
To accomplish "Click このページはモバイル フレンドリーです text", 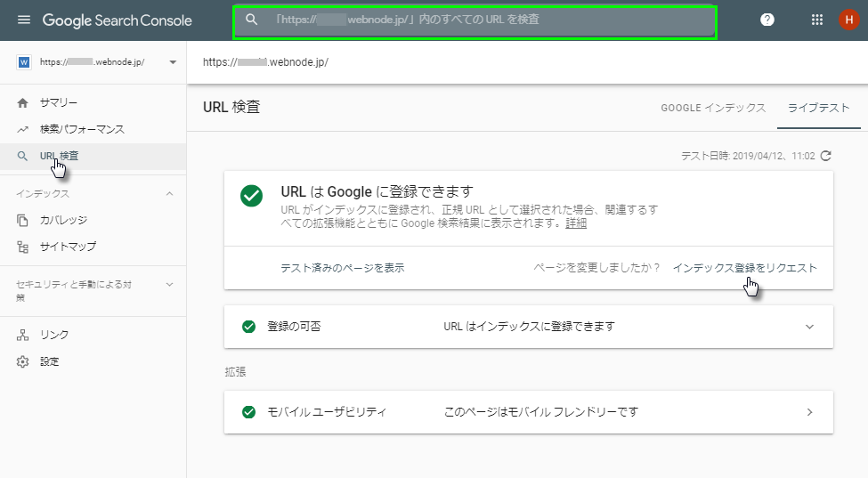I will click(541, 412).
